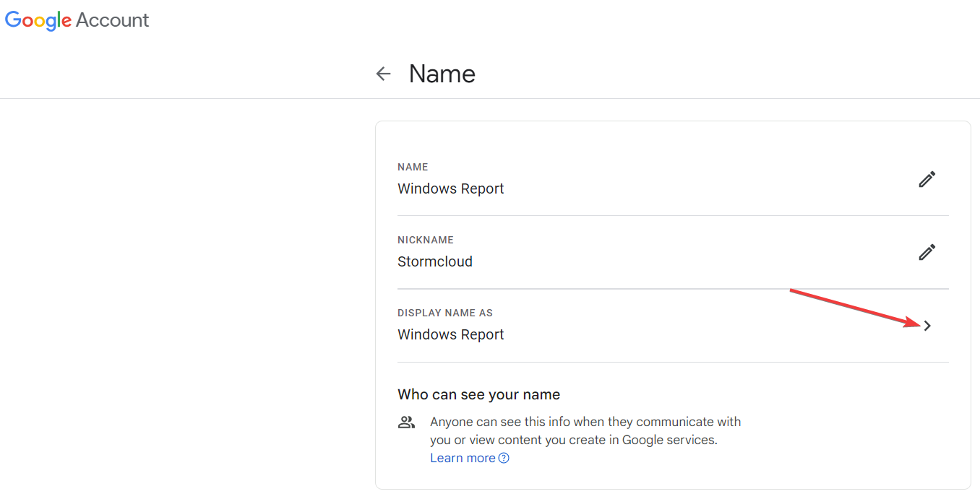Click the red arrow annotation tail
Image resolution: width=980 pixels, height=494 pixels.
(x=793, y=291)
